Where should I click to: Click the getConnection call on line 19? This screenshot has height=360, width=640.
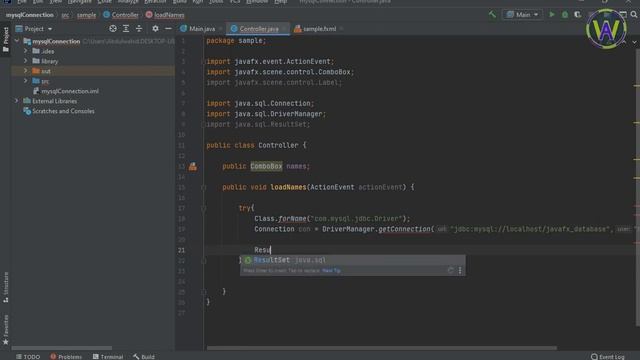(x=404, y=229)
